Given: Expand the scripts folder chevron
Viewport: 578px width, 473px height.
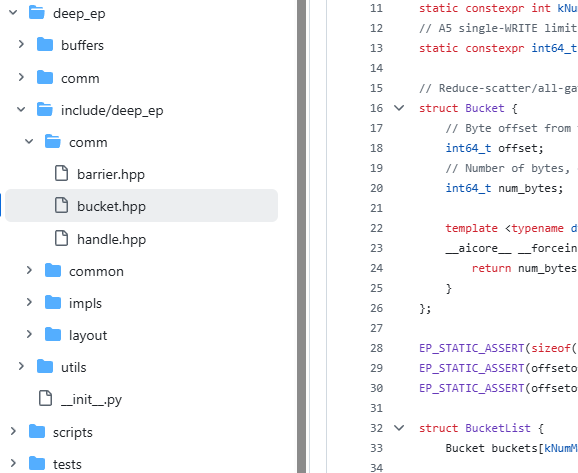Looking at the screenshot, I should pos(13,431).
